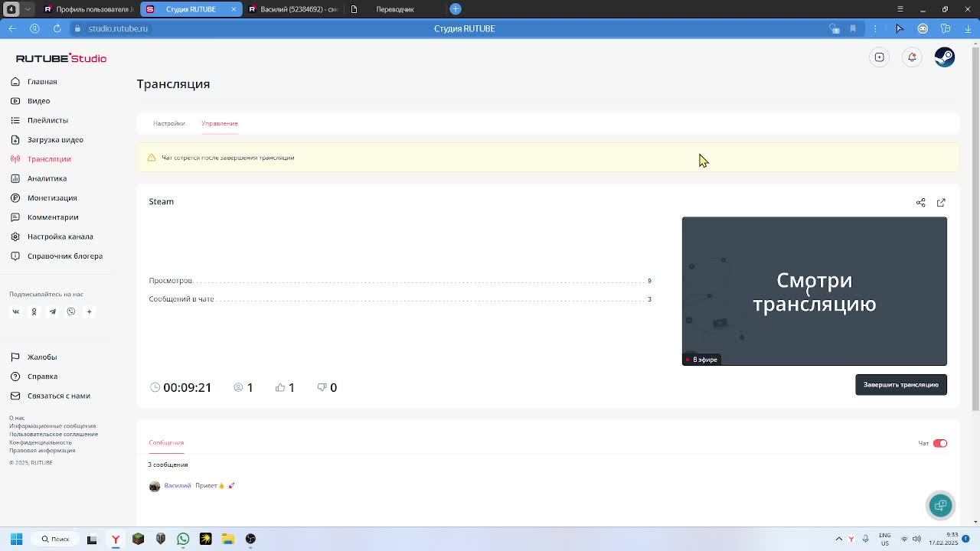
Task: Open Конфиденциальность footer link
Action: pos(41,442)
